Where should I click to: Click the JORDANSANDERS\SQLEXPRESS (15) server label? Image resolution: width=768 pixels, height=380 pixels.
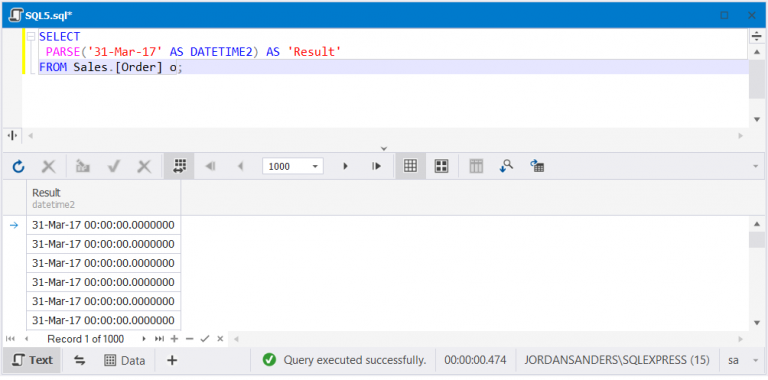coord(617,360)
